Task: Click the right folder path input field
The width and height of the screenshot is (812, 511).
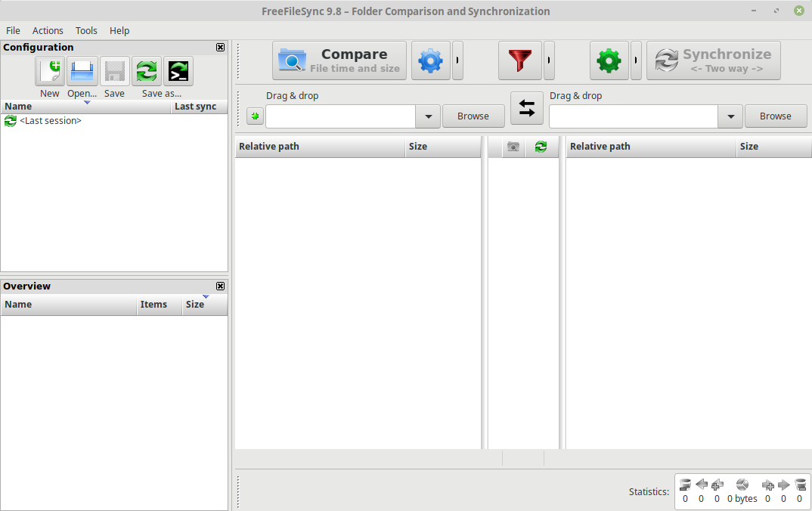Action: [634, 116]
